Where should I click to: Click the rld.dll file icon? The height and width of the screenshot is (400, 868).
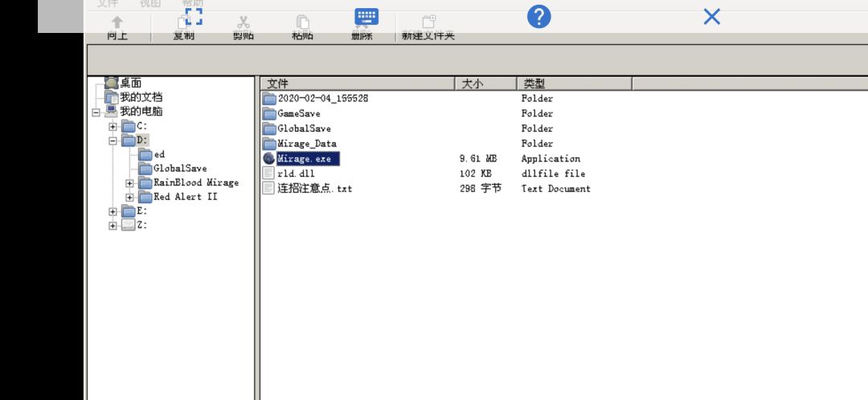pyautogui.click(x=269, y=173)
